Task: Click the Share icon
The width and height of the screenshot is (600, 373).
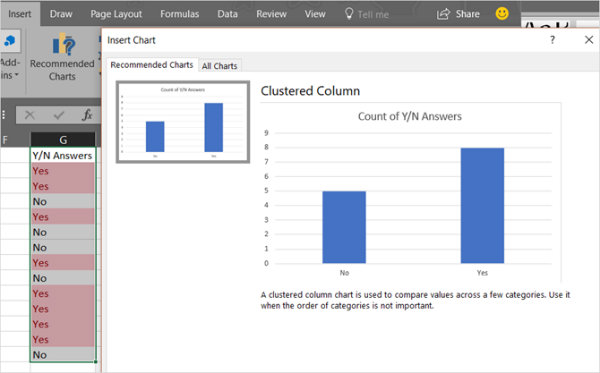Action: pos(443,14)
